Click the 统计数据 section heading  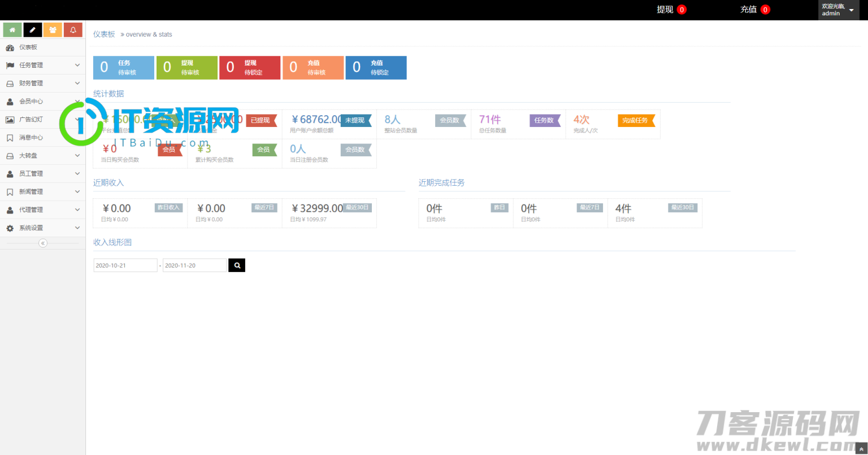pos(108,94)
